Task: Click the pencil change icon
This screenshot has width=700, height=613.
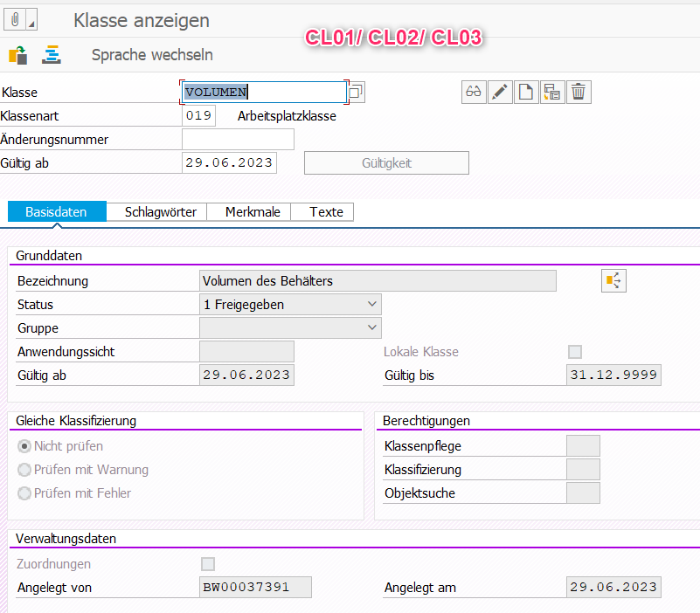Action: pos(500,92)
